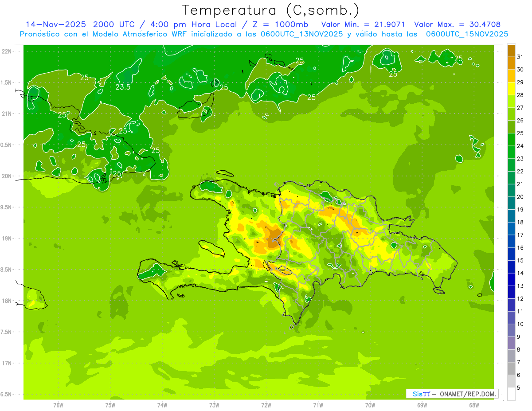
Task: Click the blue 'Sis' logo text
Action: click(417, 394)
